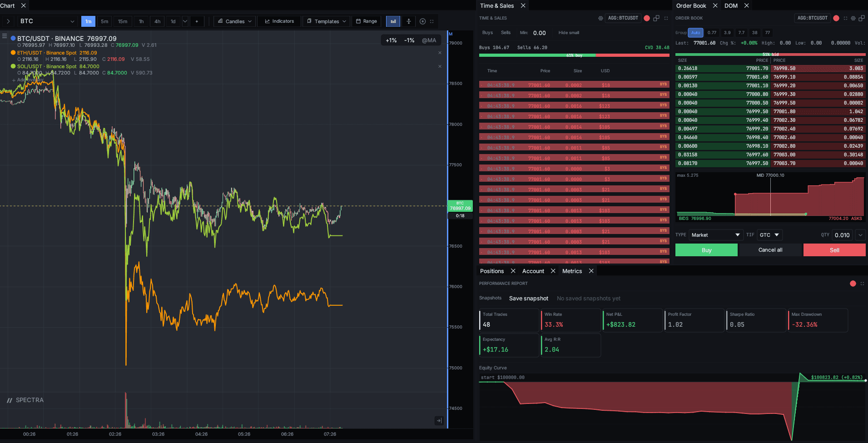Close the DOM tab
The height and width of the screenshot is (443, 868).
click(x=746, y=5)
